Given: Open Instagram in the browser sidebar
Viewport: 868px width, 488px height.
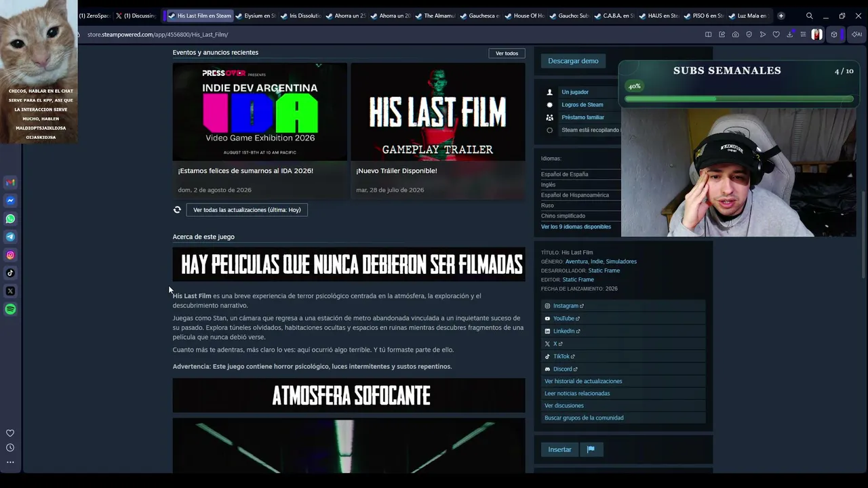Looking at the screenshot, I should pyautogui.click(x=10, y=255).
